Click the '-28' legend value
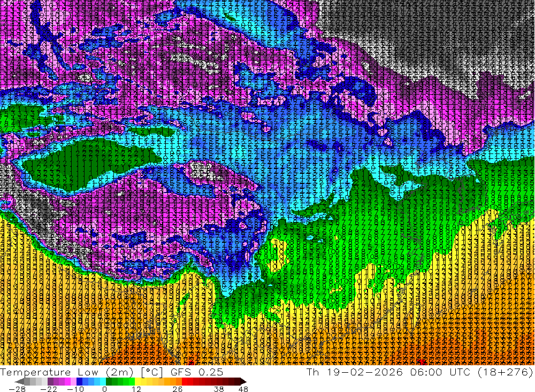The height and width of the screenshot is (392, 535). (x=17, y=389)
